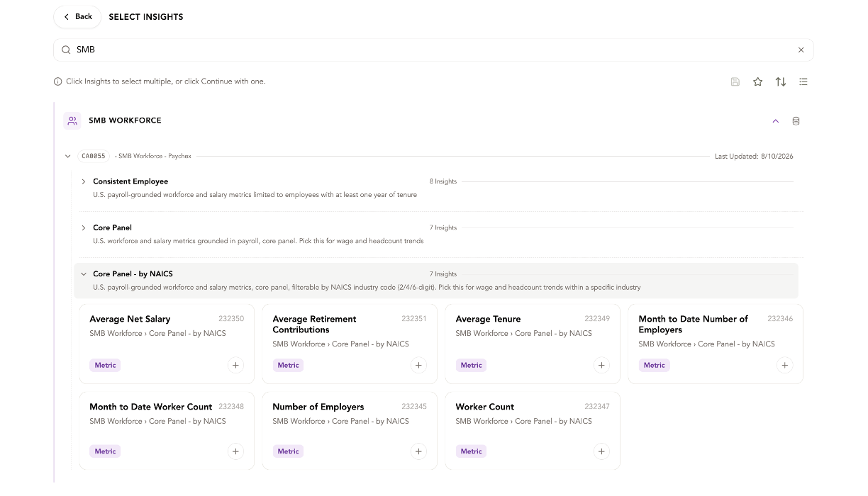Click the database icon for SMB Workforce
Viewport: 868px width, 496px height.
click(x=796, y=120)
